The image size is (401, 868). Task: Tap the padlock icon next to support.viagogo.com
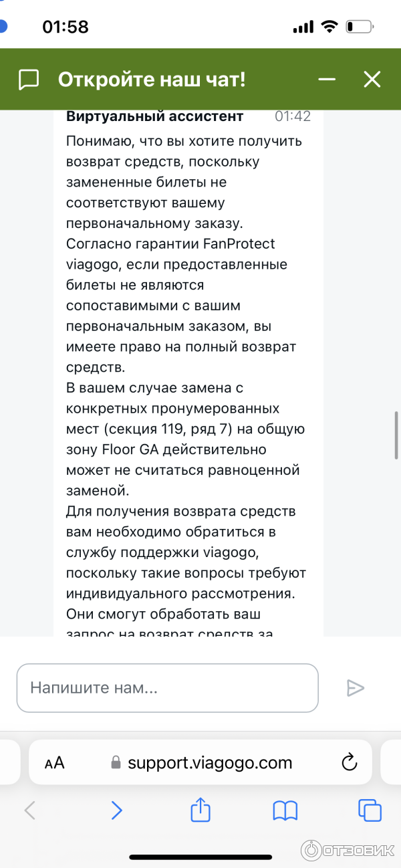point(115,762)
